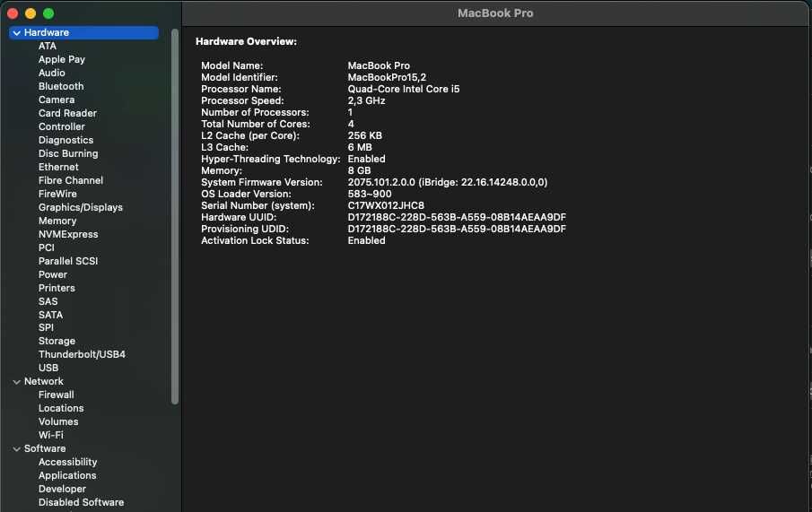The image size is (812, 512).
Task: Collapse the Software section chevron
Action: pyautogui.click(x=16, y=449)
